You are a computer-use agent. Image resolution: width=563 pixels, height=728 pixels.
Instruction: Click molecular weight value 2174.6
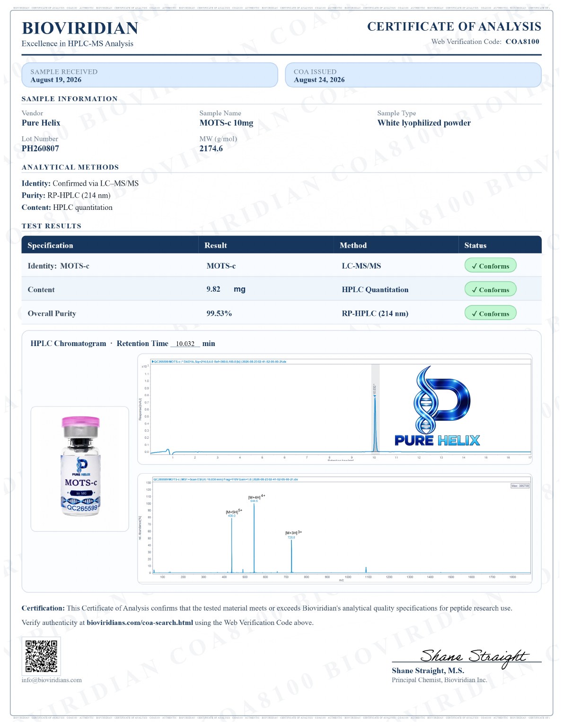[212, 149]
